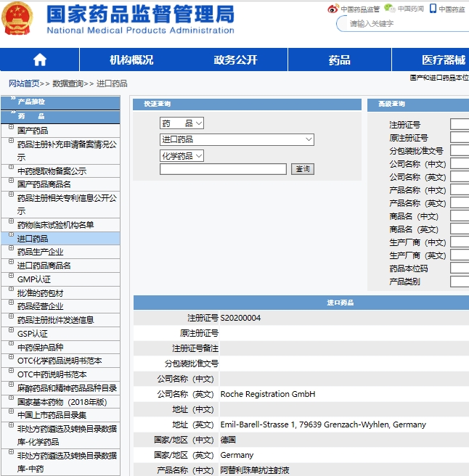
Task: Expand icon beside 进口药品 tree row
Action: click(x=11, y=234)
